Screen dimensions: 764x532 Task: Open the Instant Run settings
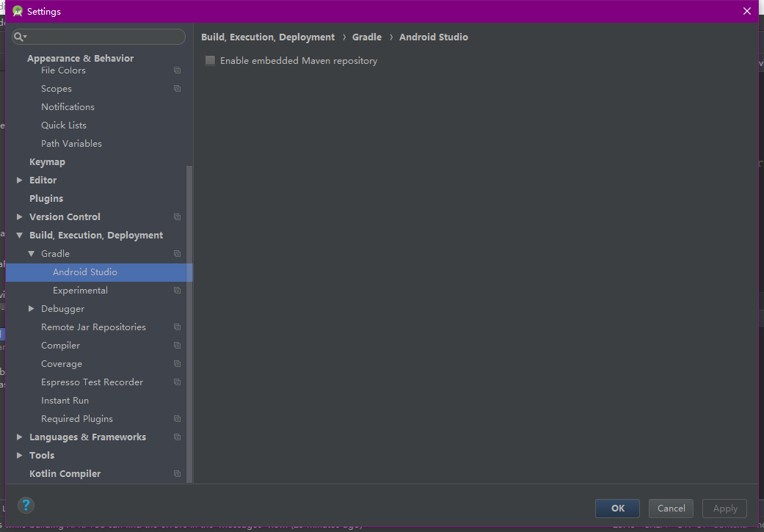pos(65,401)
